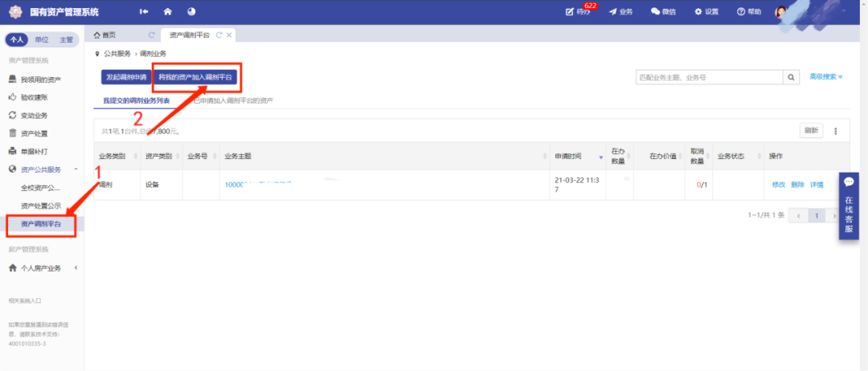The height and width of the screenshot is (371, 868).
Task: Click the home icon in top bar
Action: tap(168, 11)
